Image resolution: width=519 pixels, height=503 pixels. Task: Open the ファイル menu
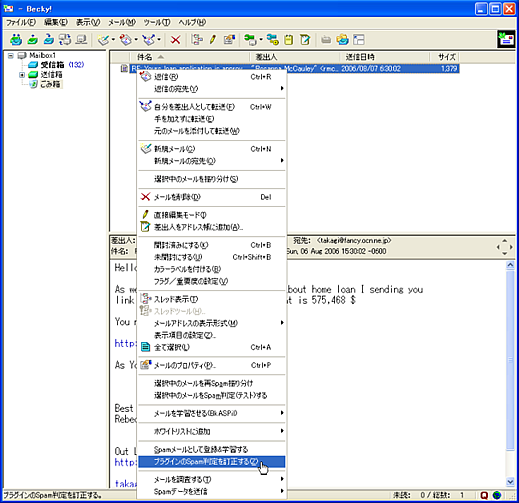(21, 22)
